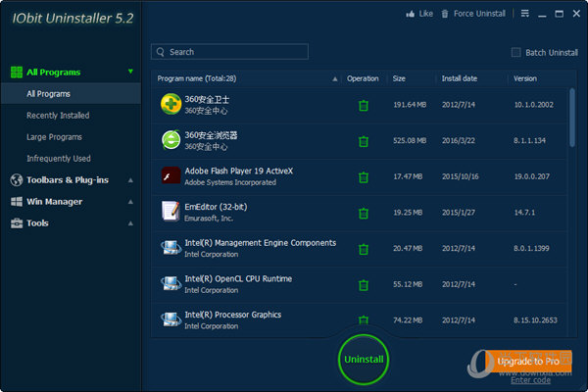The height and width of the screenshot is (392, 588).
Task: Click trash icon for Intel Management Engine Components
Action: tap(364, 249)
